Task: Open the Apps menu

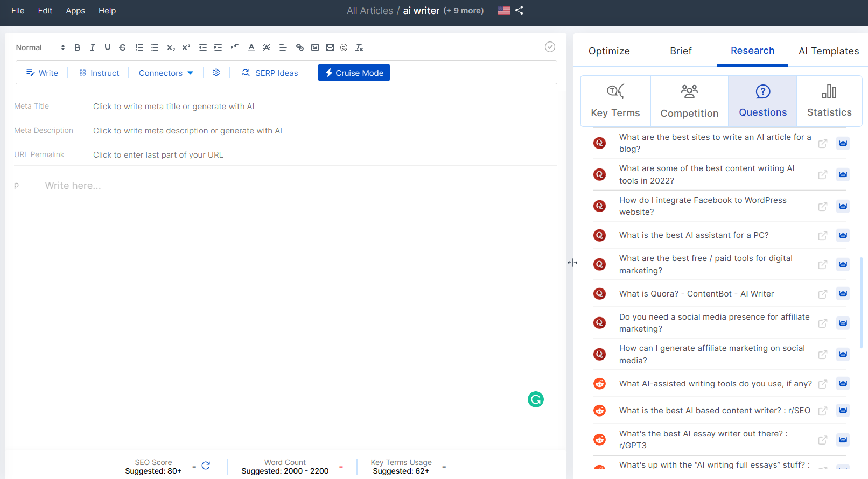Action: coord(75,11)
